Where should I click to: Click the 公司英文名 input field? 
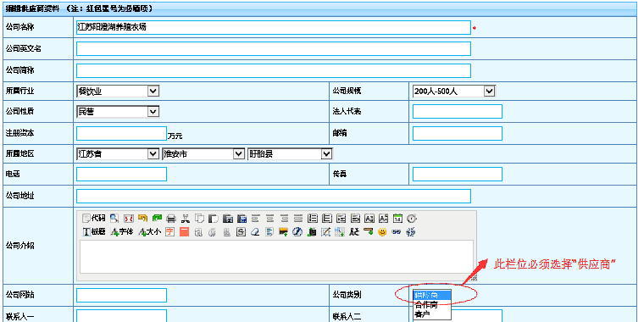pyautogui.click(x=274, y=49)
